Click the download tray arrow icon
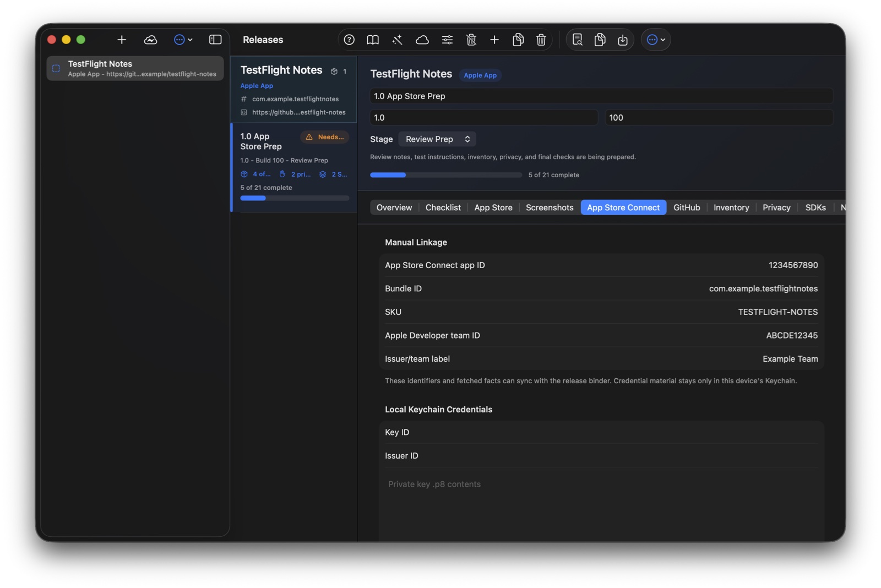881x588 pixels. click(x=623, y=40)
